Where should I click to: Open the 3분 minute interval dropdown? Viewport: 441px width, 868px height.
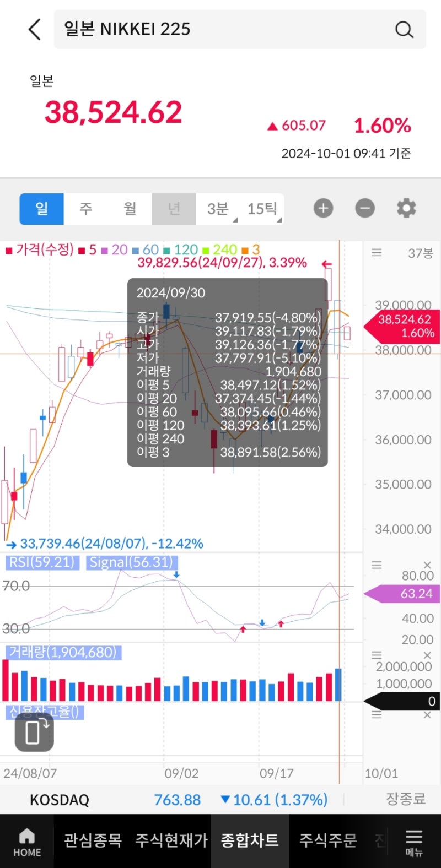pos(218,209)
